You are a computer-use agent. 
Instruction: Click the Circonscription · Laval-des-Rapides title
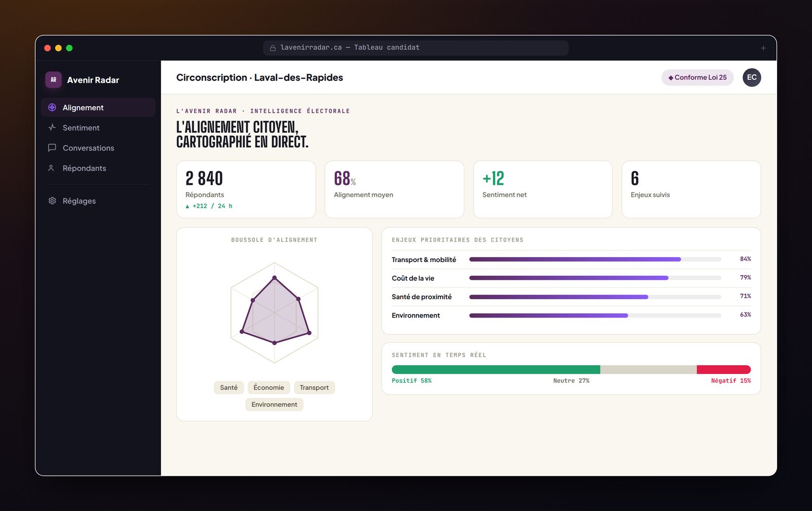click(260, 77)
